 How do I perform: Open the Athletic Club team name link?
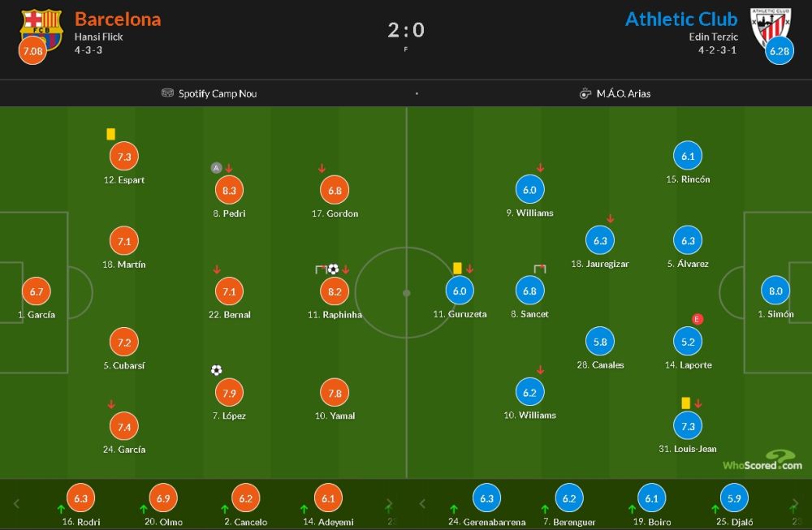pyautogui.click(x=681, y=19)
